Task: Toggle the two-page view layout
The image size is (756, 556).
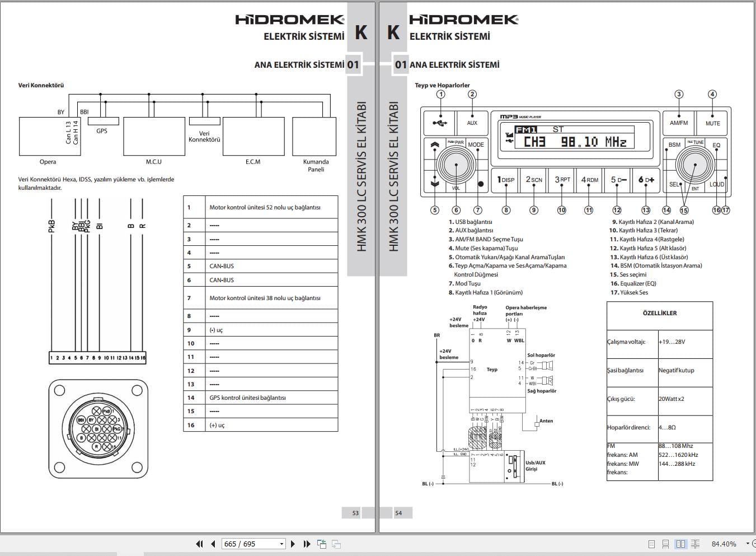Action: (680, 544)
